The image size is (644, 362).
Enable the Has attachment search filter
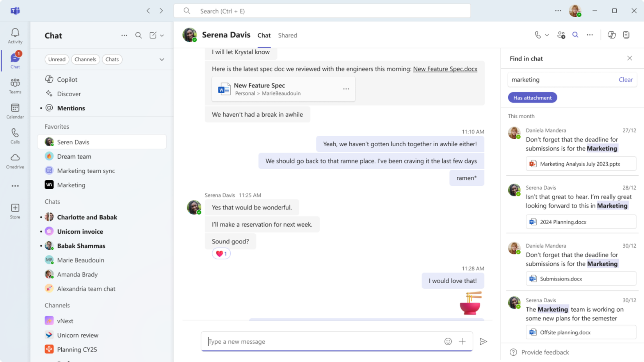tap(532, 98)
